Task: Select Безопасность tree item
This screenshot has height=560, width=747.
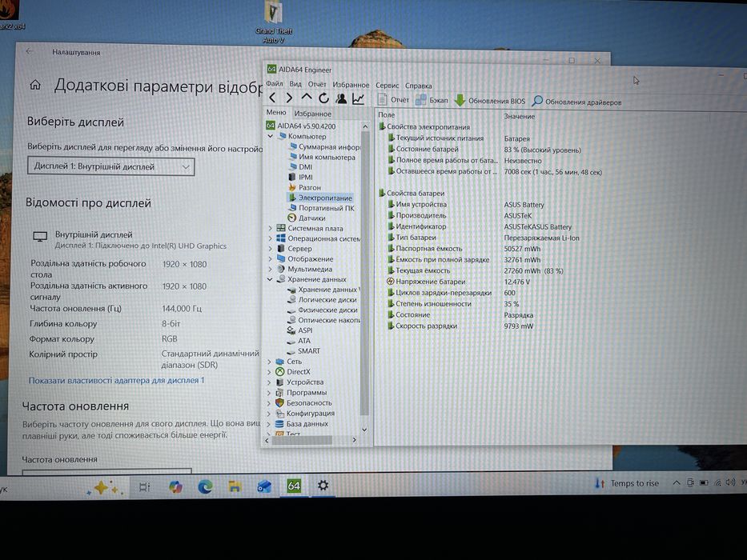Action: tap(303, 403)
